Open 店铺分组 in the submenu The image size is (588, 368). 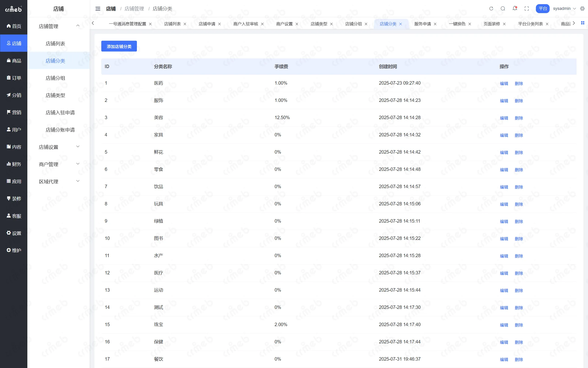coord(59,78)
